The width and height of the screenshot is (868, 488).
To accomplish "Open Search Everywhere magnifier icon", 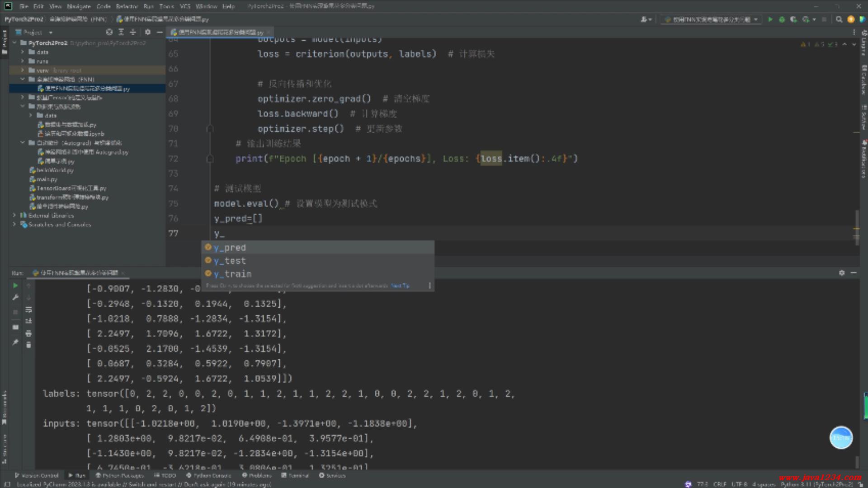I will (x=839, y=19).
